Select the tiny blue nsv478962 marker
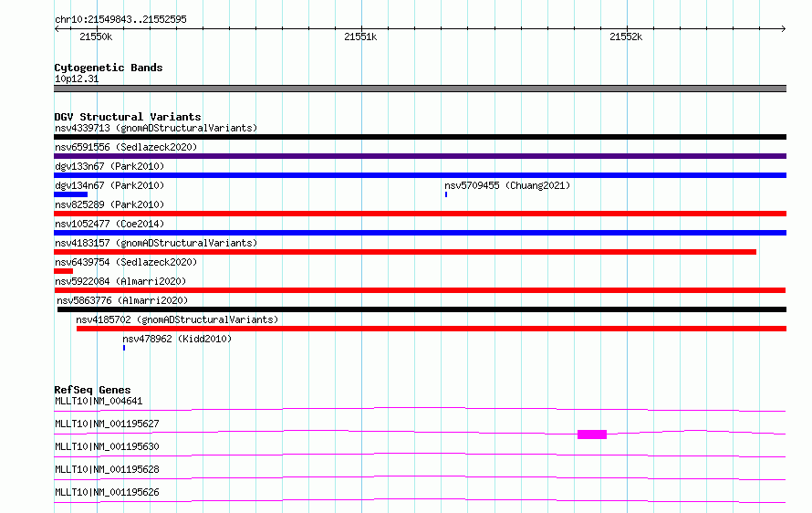This screenshot has width=812, height=513. 124,348
